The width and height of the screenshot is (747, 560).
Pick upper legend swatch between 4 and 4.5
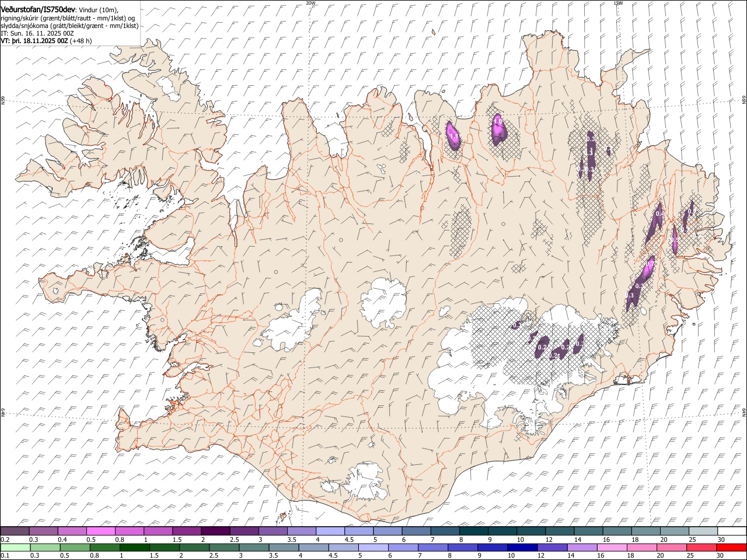point(330,531)
